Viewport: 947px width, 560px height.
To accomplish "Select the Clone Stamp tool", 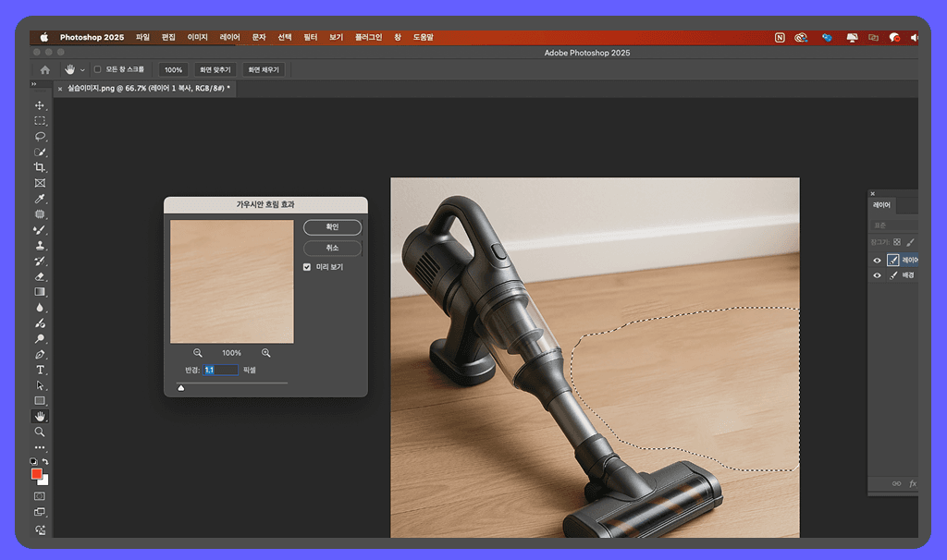I will coord(40,246).
